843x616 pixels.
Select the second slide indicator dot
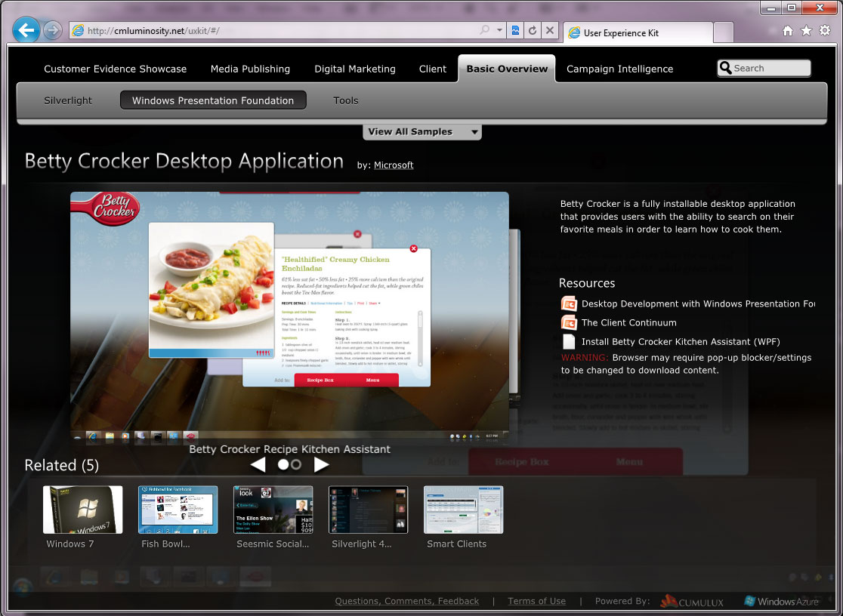(295, 464)
